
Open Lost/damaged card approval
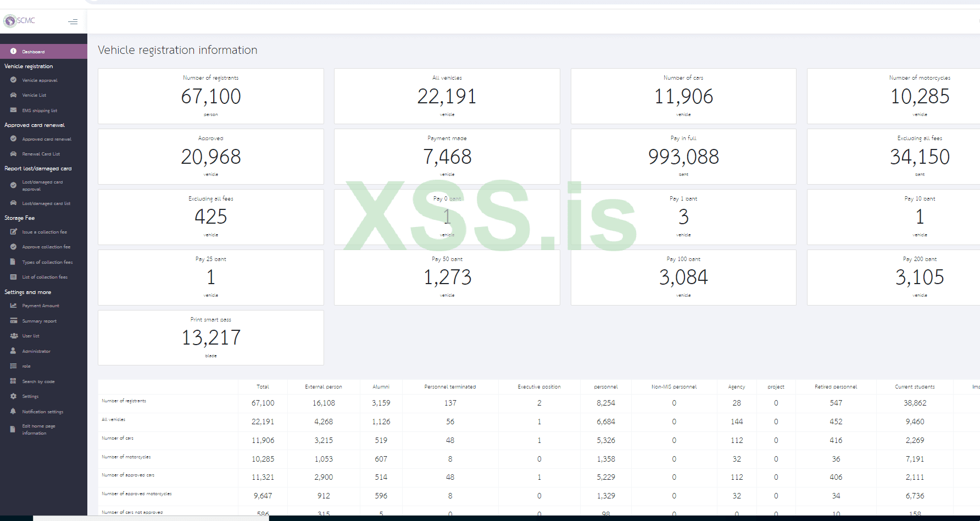coord(42,185)
